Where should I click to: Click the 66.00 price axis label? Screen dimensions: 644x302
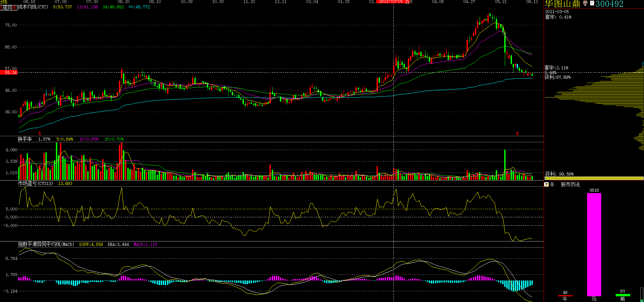pyautogui.click(x=11, y=47)
